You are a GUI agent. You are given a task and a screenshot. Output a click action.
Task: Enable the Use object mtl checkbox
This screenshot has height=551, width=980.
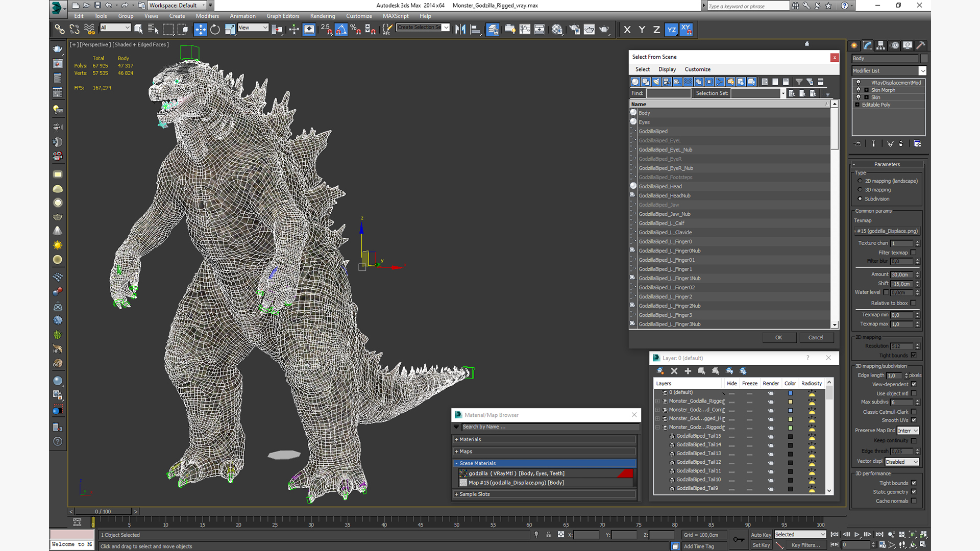point(913,393)
